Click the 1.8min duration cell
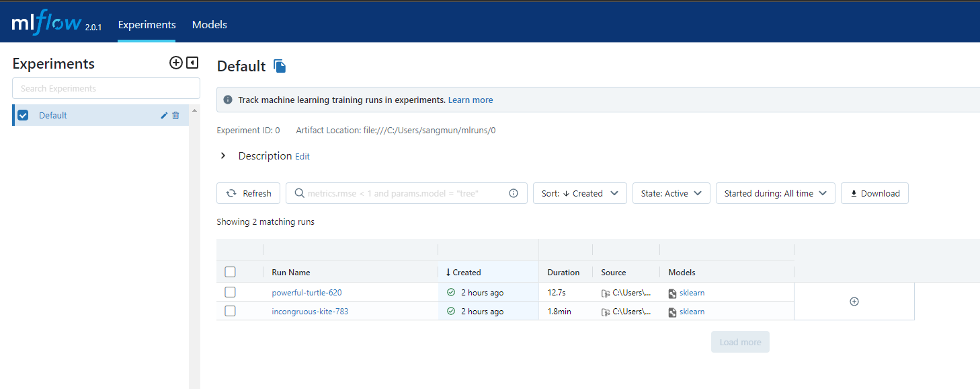Screen dimensions: 980x389 click(559, 312)
